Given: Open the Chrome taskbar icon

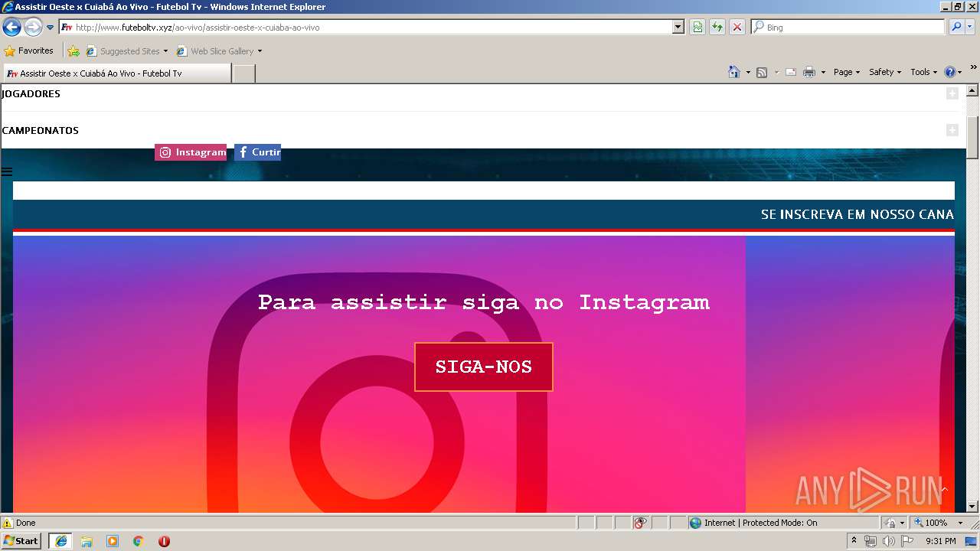Looking at the screenshot, I should point(138,541).
